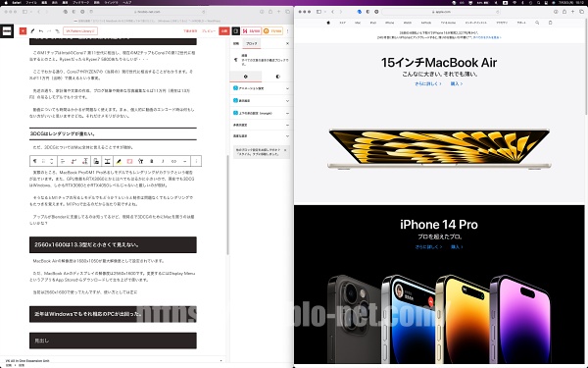Expand the second blue-icon sidebar panel
The height and width of the screenshot is (368, 588).
[x=261, y=101]
